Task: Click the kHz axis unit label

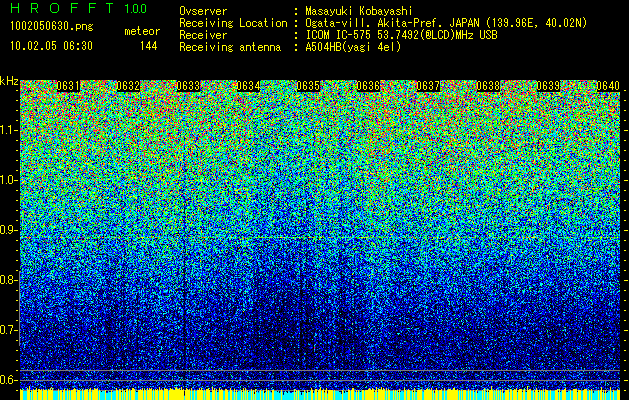Action: pos(9,81)
